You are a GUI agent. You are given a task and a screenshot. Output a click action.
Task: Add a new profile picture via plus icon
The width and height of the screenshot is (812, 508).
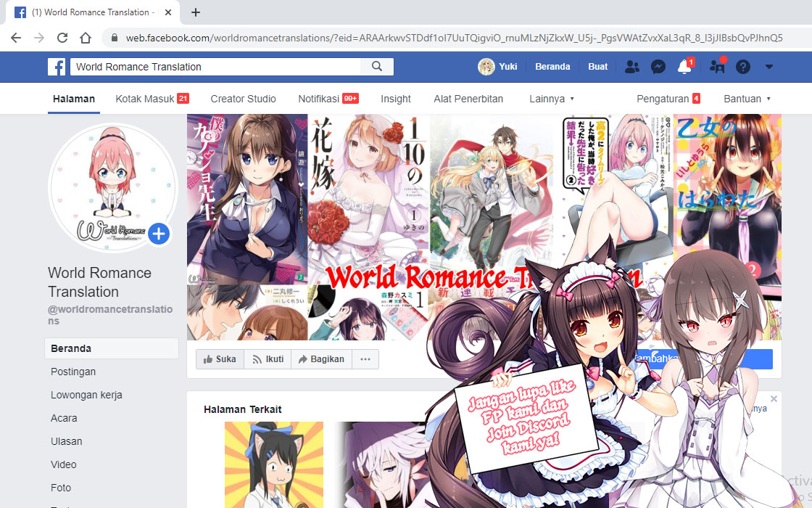[158, 234]
